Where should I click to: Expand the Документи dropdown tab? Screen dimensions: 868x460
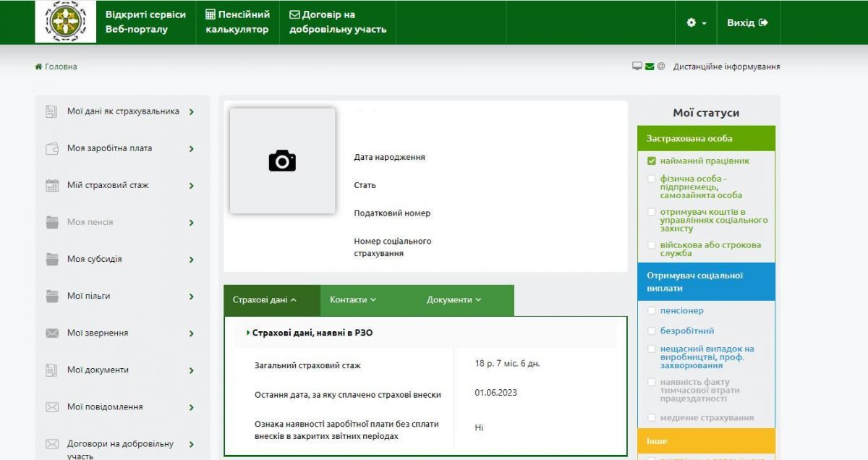pos(454,300)
